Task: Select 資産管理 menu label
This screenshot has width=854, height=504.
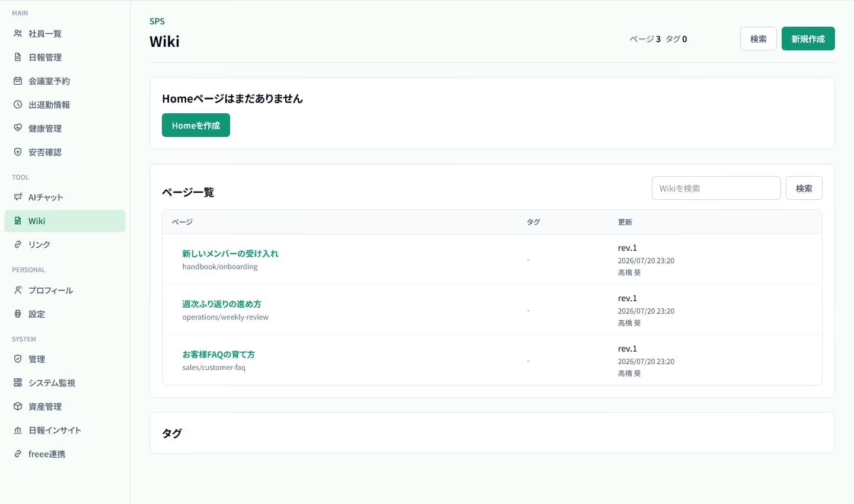Action: click(x=45, y=407)
